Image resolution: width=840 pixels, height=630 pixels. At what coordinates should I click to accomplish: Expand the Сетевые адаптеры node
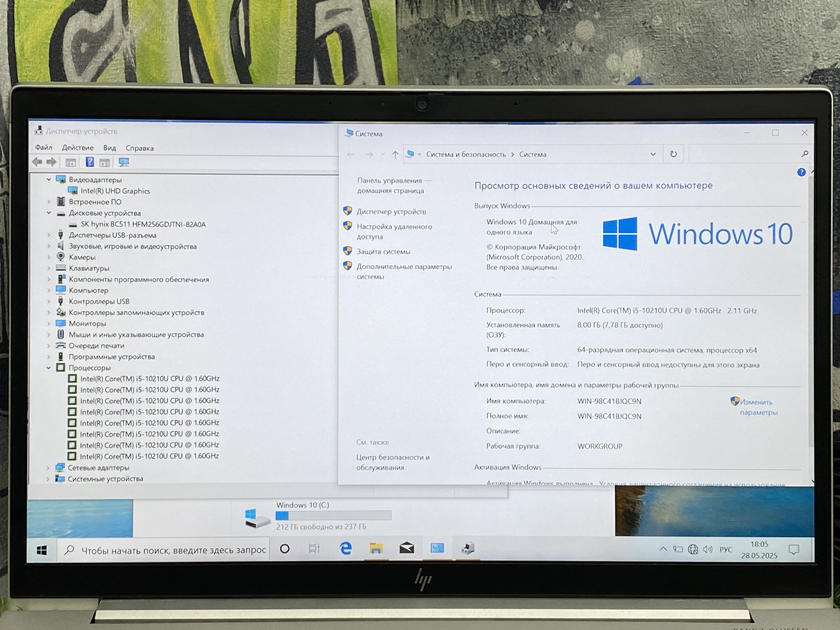coord(48,468)
